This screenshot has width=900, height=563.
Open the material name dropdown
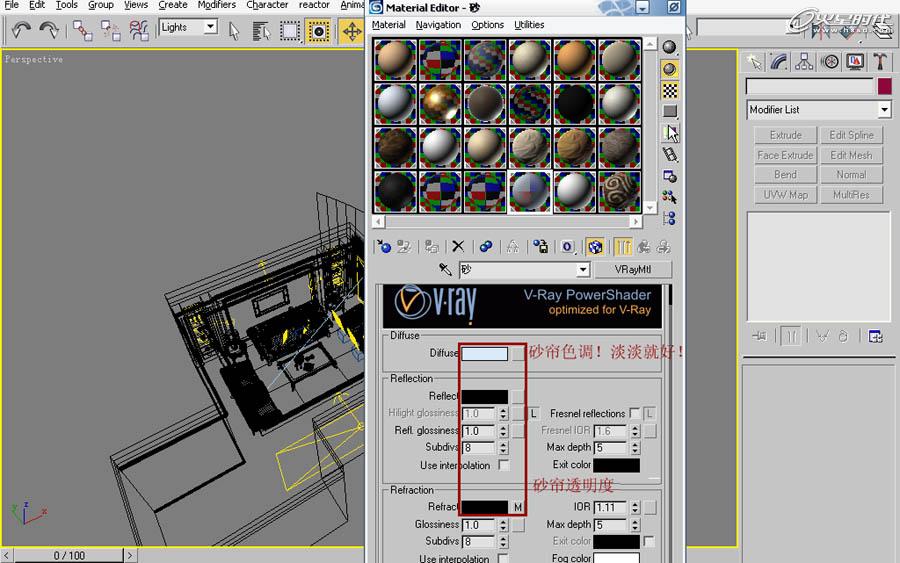point(583,269)
